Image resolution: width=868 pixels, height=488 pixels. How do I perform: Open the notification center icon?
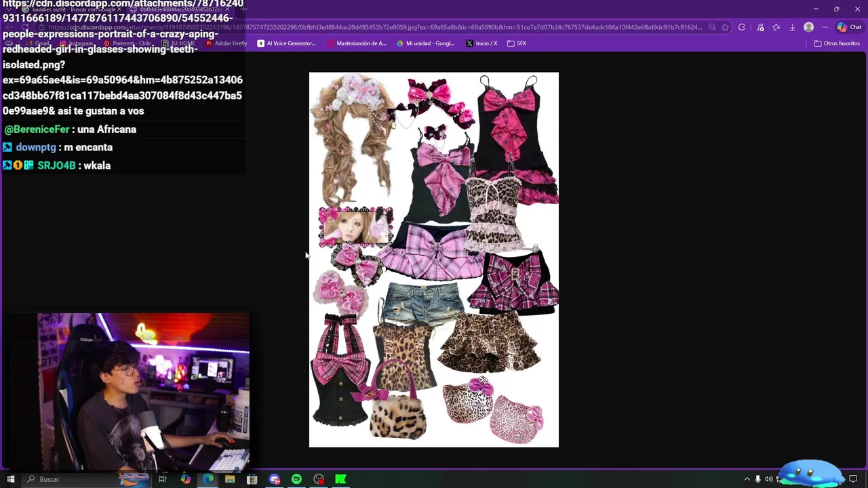pyautogui.click(x=853, y=479)
